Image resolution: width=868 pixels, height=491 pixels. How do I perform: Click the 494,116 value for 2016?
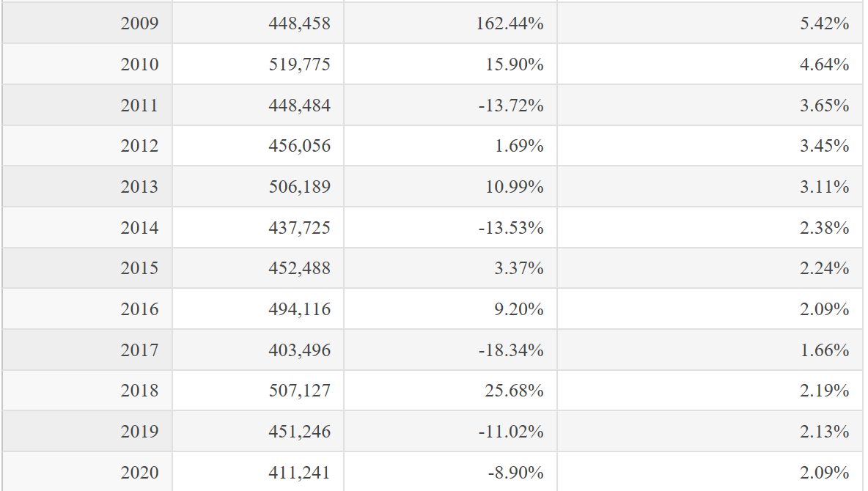[258, 309]
